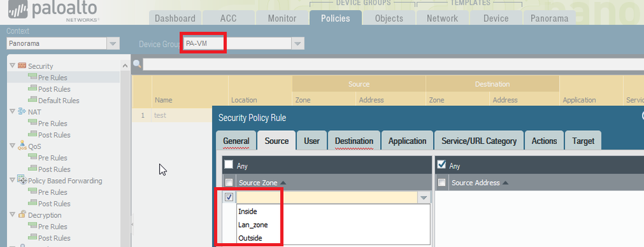Click the QoS icon
This screenshot has width=644, height=247.
(x=22, y=146)
